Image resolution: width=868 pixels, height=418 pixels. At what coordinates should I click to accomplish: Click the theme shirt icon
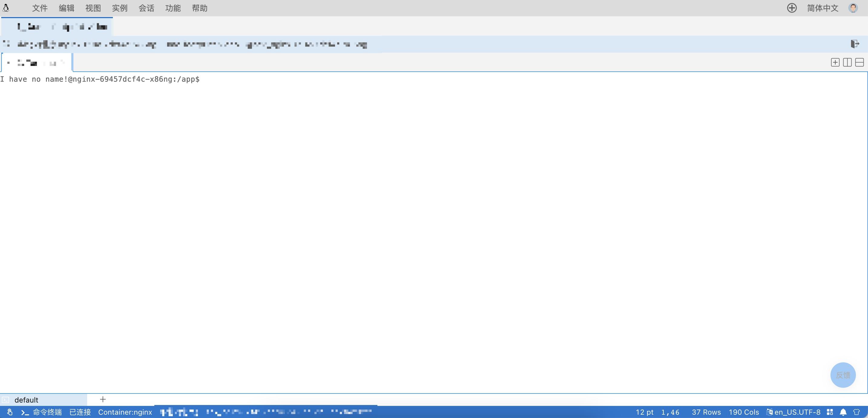click(856, 412)
